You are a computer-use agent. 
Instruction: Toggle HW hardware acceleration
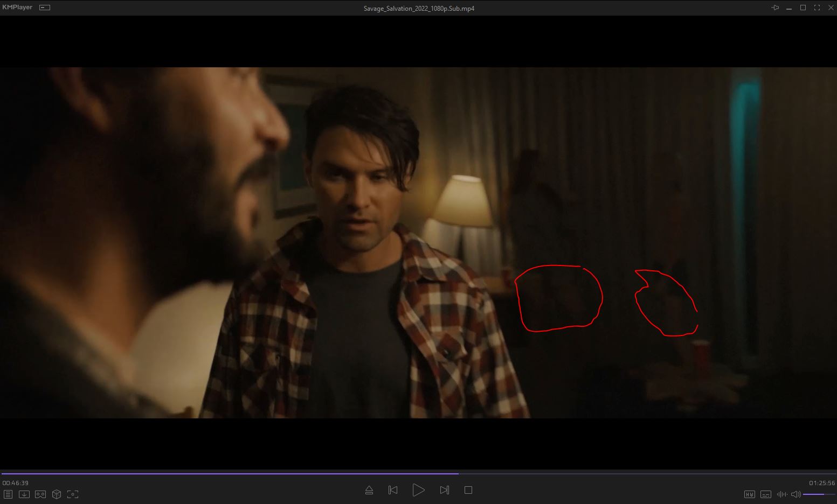[x=749, y=494]
